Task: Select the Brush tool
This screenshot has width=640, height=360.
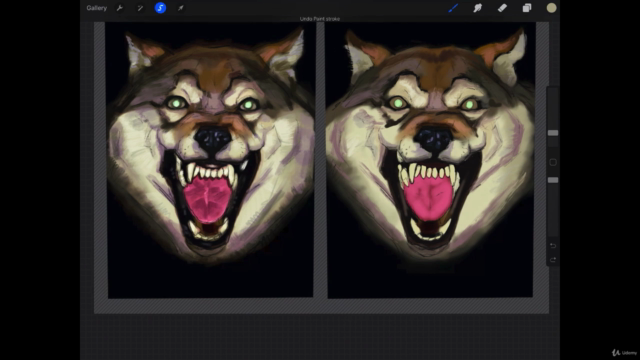Action: 453,8
